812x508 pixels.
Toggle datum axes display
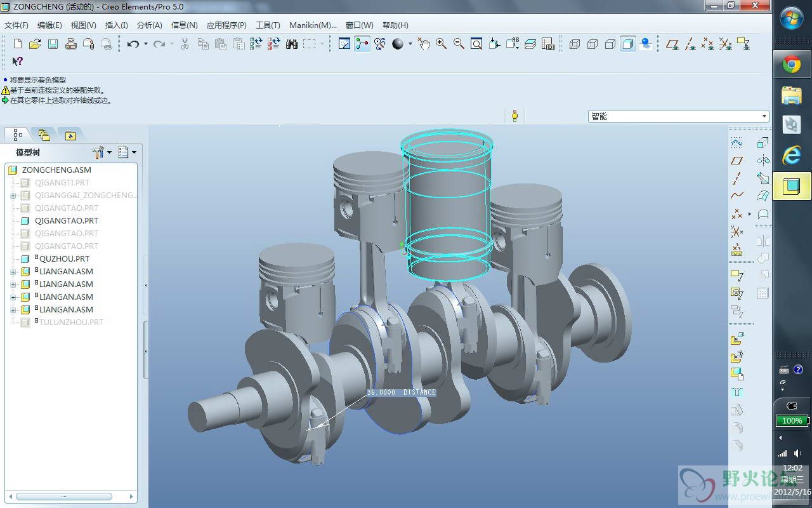pos(690,44)
